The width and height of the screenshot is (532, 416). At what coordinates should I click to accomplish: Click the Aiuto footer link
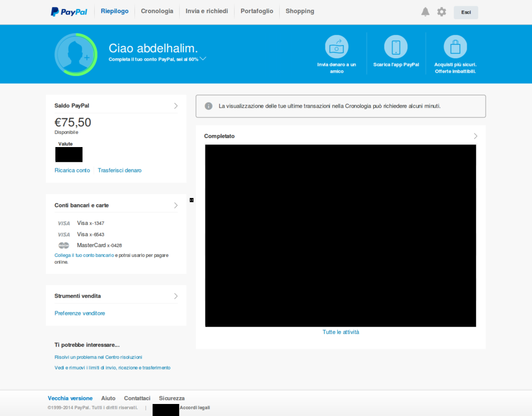click(108, 398)
